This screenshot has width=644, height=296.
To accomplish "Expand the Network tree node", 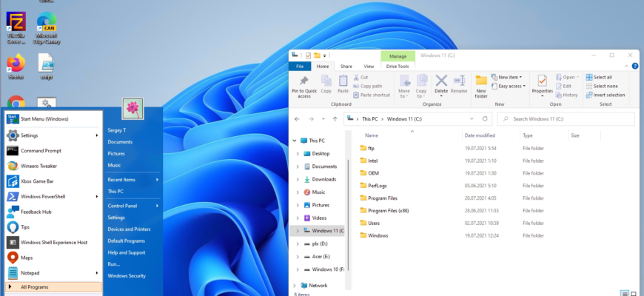I will [x=295, y=286].
